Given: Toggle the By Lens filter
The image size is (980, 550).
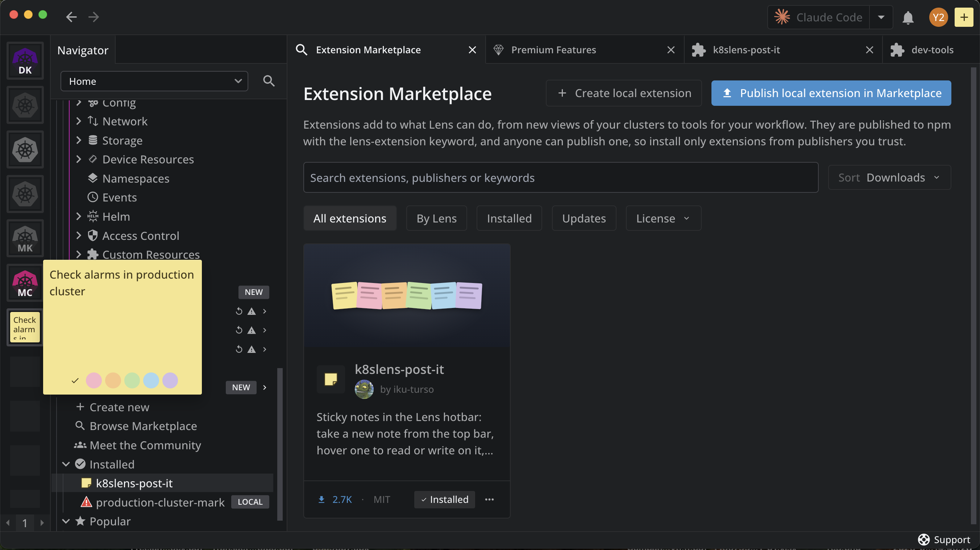Looking at the screenshot, I should point(436,218).
